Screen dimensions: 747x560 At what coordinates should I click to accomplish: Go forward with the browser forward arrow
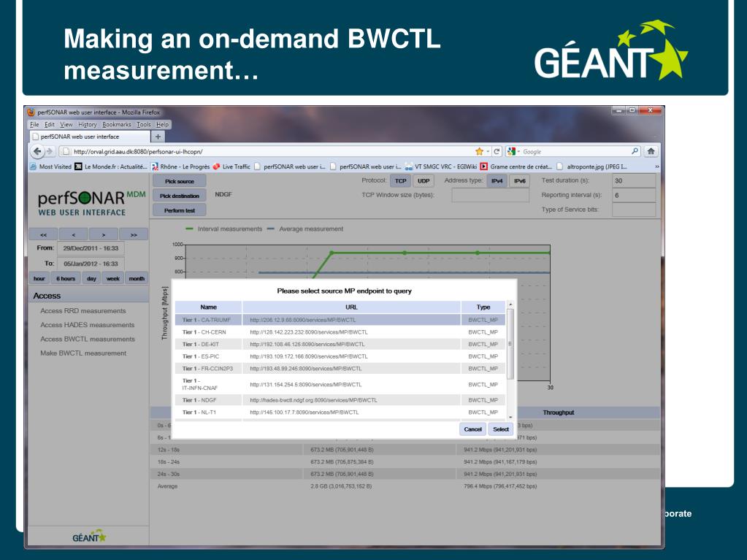(50, 151)
